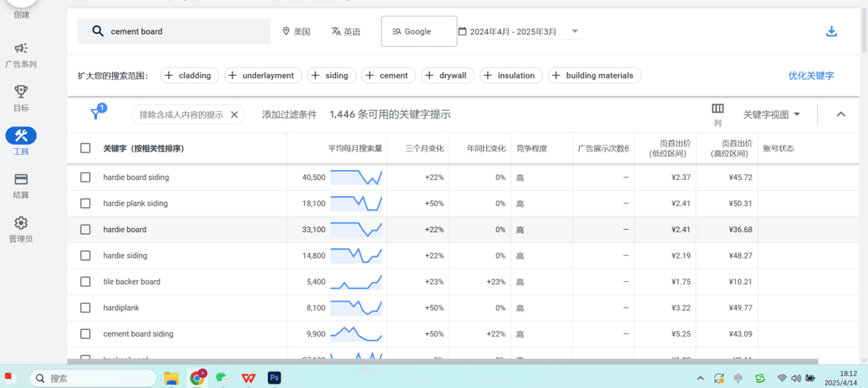This screenshot has height=388, width=868.
Task: Open File Explorer from the taskbar
Action: (172, 378)
